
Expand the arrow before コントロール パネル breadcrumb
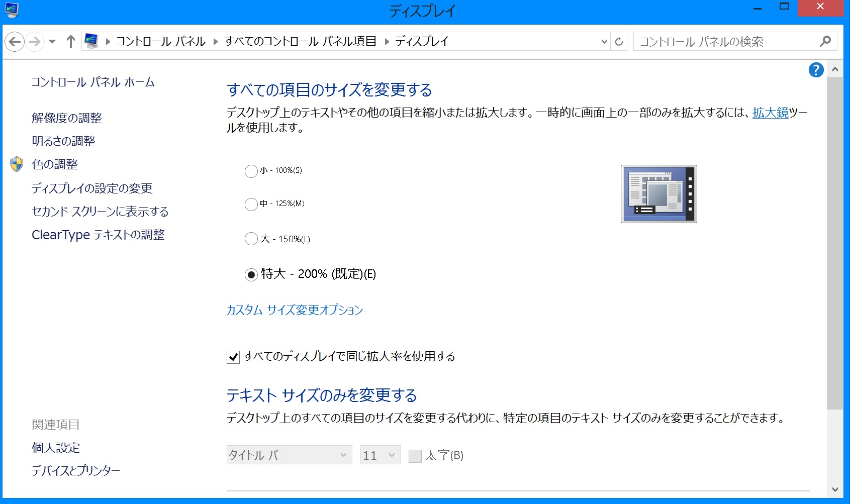(x=108, y=41)
